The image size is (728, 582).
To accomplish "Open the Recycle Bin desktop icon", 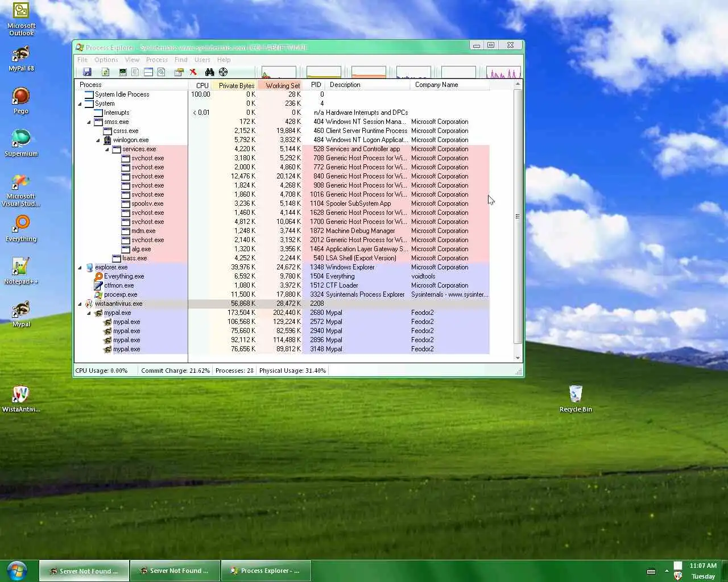I will tap(576, 398).
